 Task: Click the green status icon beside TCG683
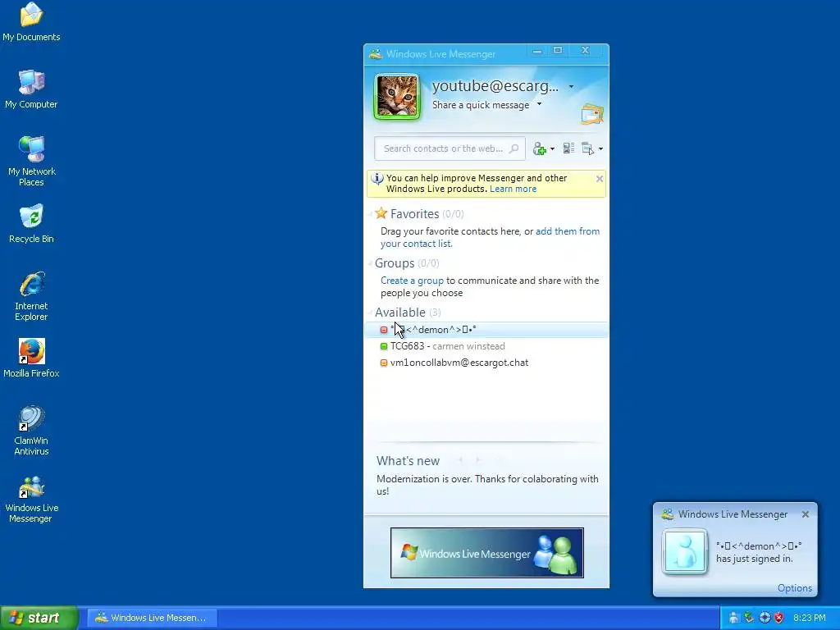[x=384, y=346]
